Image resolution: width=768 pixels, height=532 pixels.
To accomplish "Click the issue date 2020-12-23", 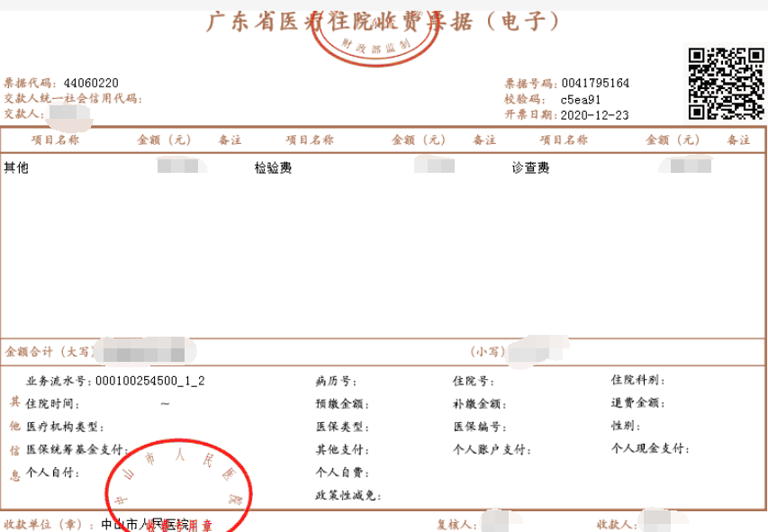I will click(594, 115).
